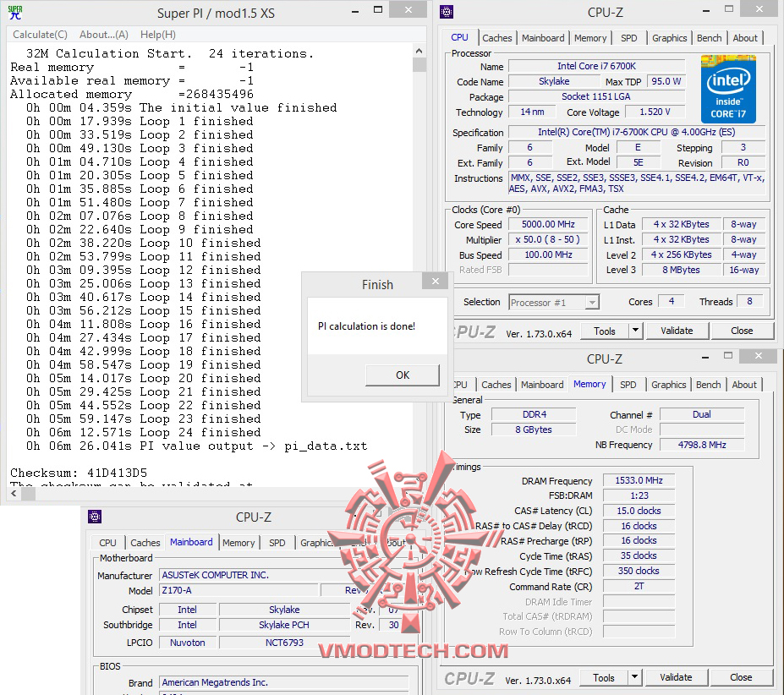Click the DRAM Frequency 1533.0 MHz value

[x=639, y=480]
